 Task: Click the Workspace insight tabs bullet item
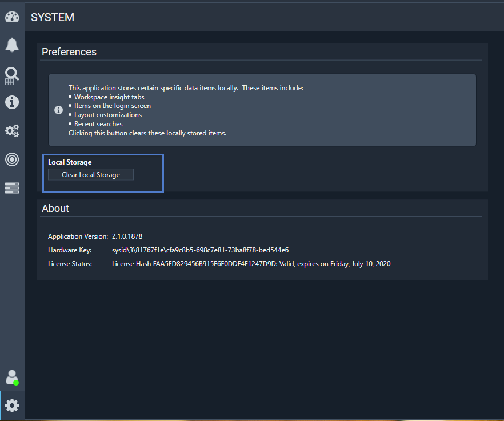[109, 97]
